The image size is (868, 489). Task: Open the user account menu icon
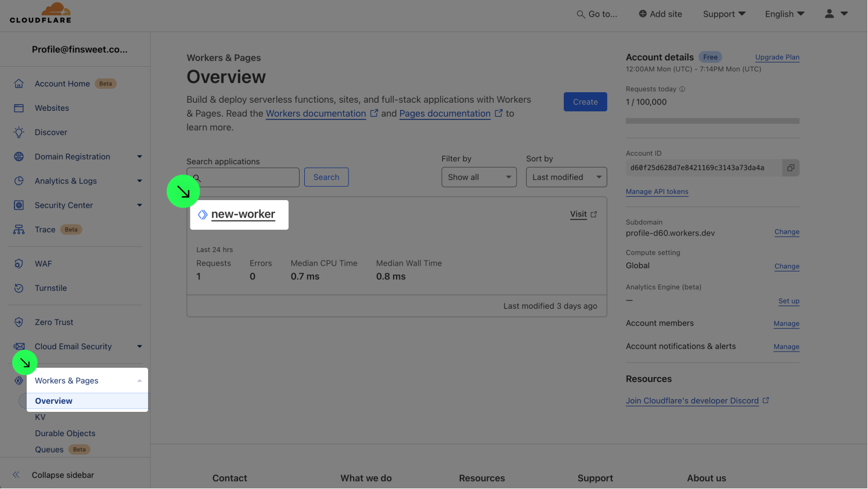coord(830,14)
